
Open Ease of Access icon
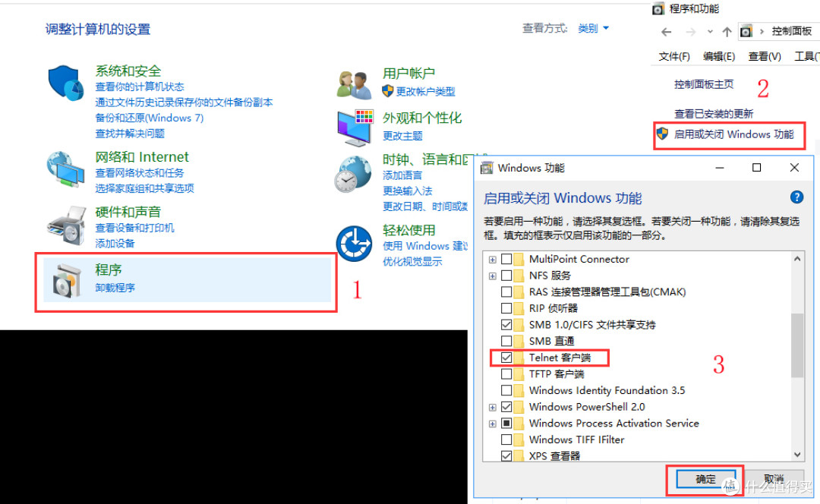(354, 243)
